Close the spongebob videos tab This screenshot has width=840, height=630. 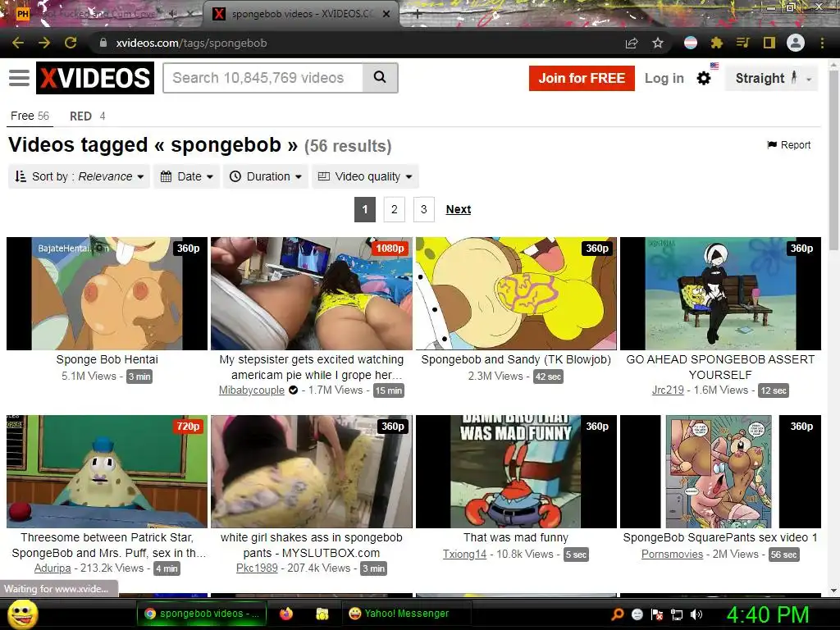386,14
